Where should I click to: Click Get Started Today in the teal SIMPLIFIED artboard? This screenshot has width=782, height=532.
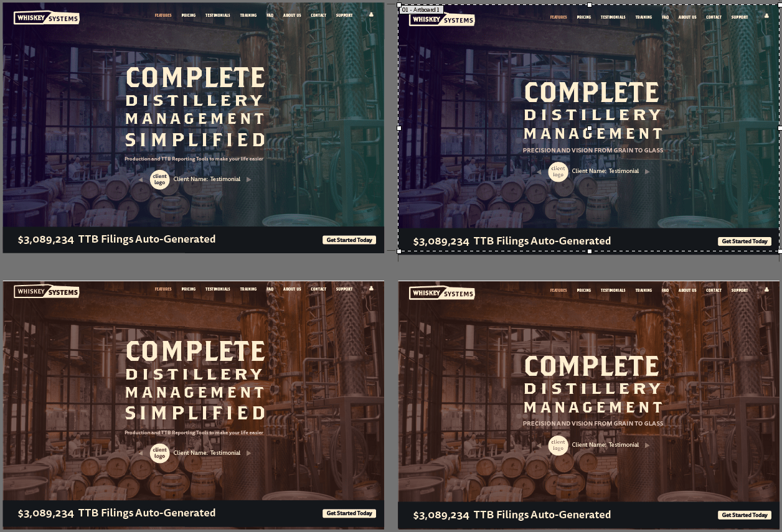pyautogui.click(x=349, y=240)
